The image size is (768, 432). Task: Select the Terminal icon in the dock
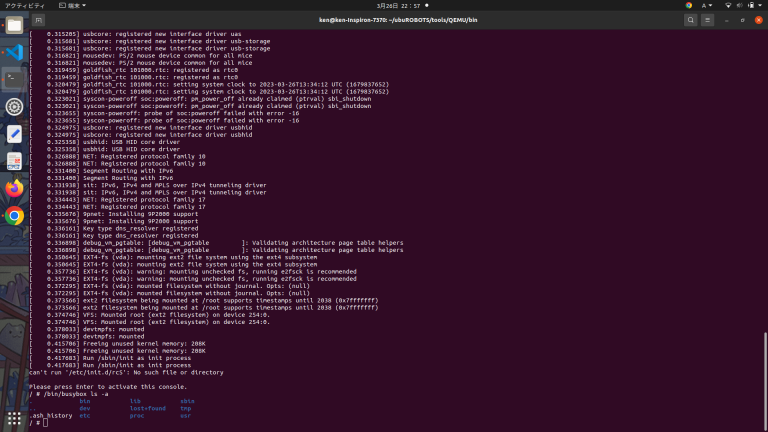pos(14,79)
